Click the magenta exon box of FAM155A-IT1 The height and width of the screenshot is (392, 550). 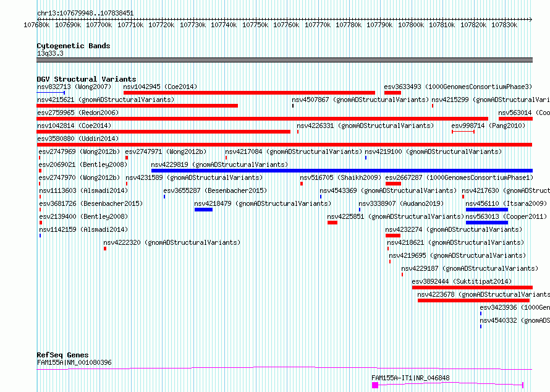pyautogui.click(x=375, y=385)
